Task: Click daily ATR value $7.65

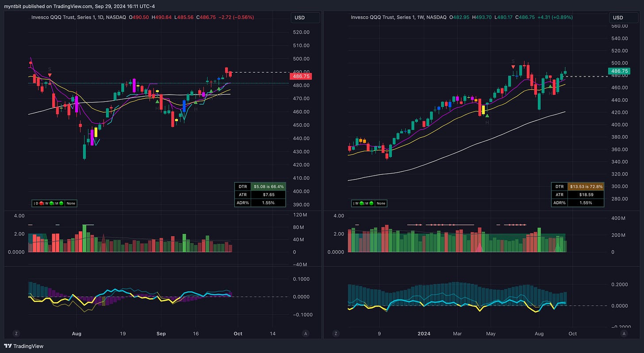Action: (x=268, y=195)
